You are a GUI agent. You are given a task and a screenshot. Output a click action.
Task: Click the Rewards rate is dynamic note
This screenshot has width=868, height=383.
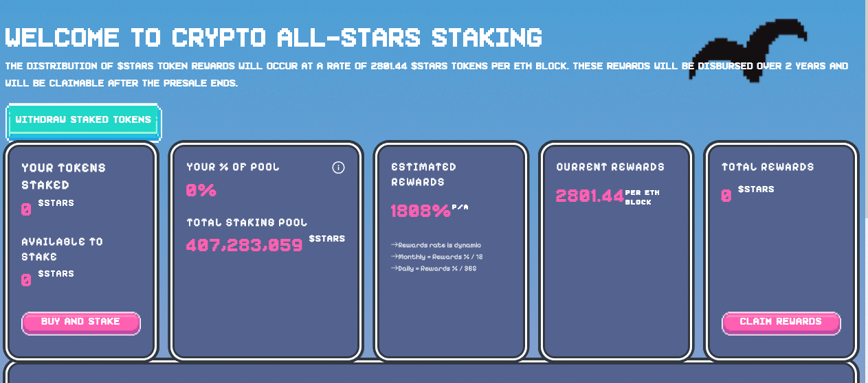[436, 245]
